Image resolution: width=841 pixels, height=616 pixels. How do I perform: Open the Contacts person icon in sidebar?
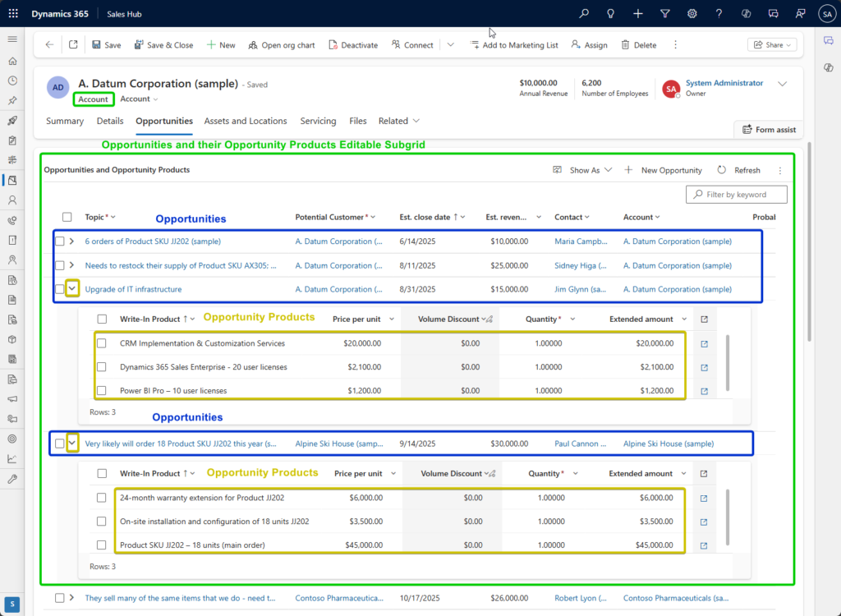point(12,200)
